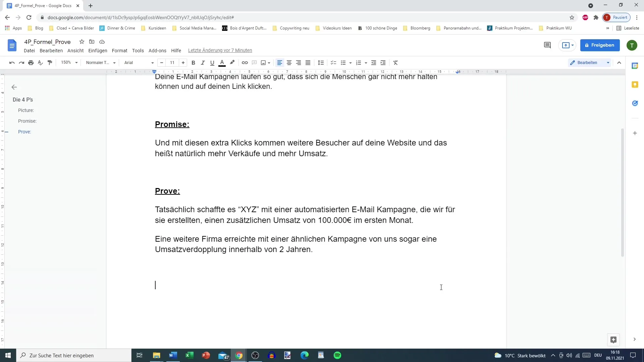
Task: Open the highlight color picker
Action: pos(232,63)
